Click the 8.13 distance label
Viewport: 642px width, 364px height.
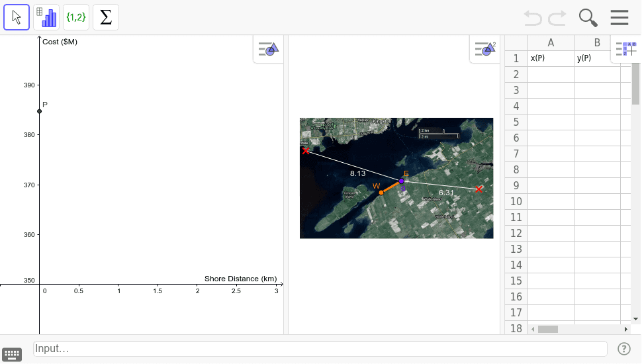(x=357, y=173)
